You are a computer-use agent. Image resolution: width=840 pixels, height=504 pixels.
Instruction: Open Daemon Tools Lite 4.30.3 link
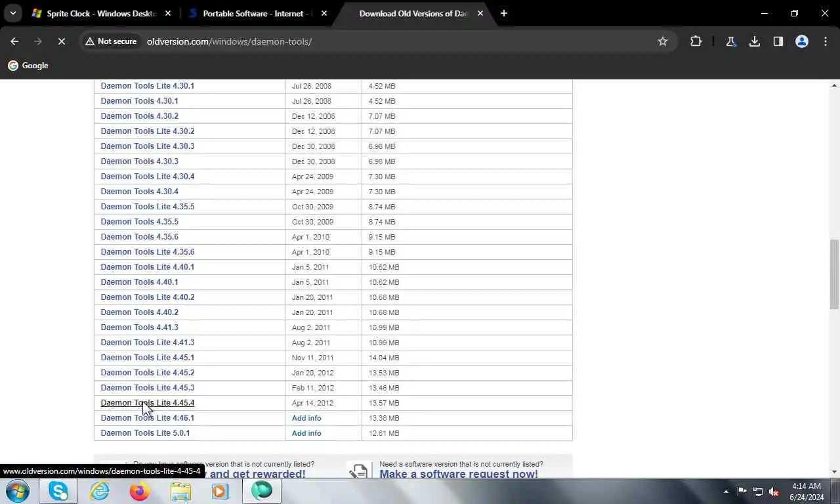click(148, 146)
